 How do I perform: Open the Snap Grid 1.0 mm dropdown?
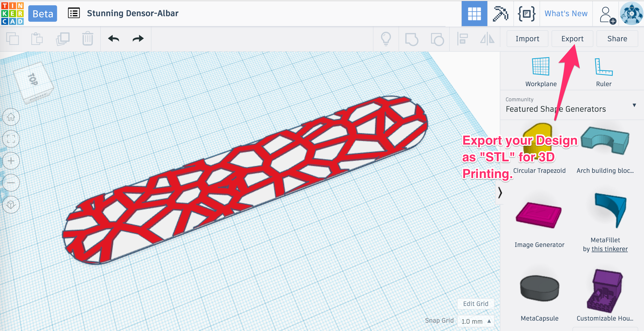pyautogui.click(x=476, y=321)
